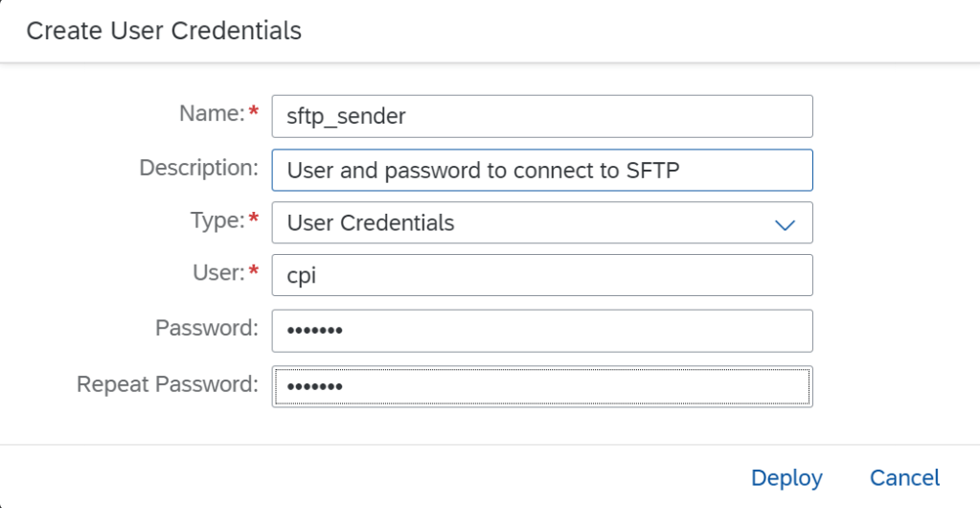Expand the Type dropdown arrow
The width and height of the screenshot is (980, 508).
[x=785, y=224]
